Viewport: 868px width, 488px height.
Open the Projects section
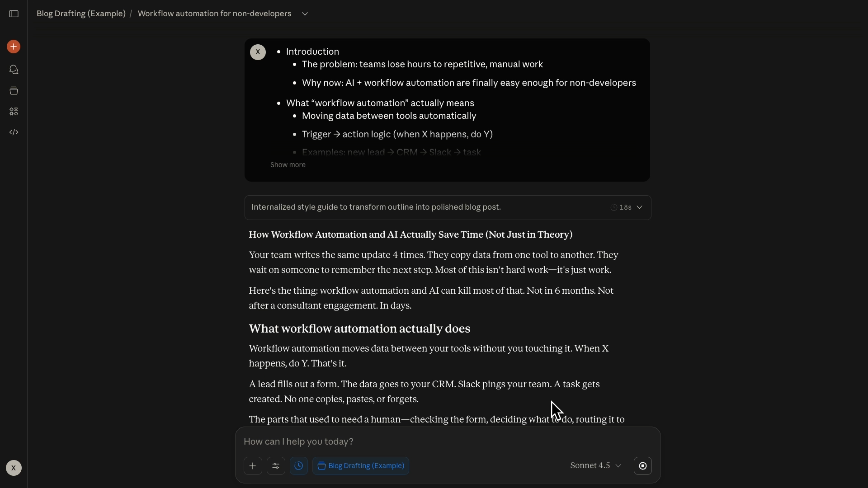pyautogui.click(x=14, y=90)
